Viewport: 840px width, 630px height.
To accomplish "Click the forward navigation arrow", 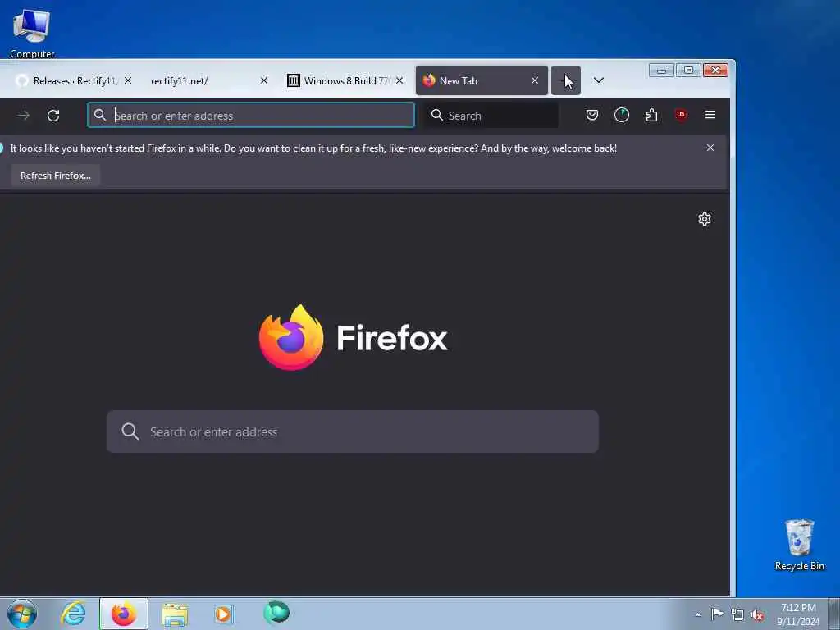I will point(23,115).
